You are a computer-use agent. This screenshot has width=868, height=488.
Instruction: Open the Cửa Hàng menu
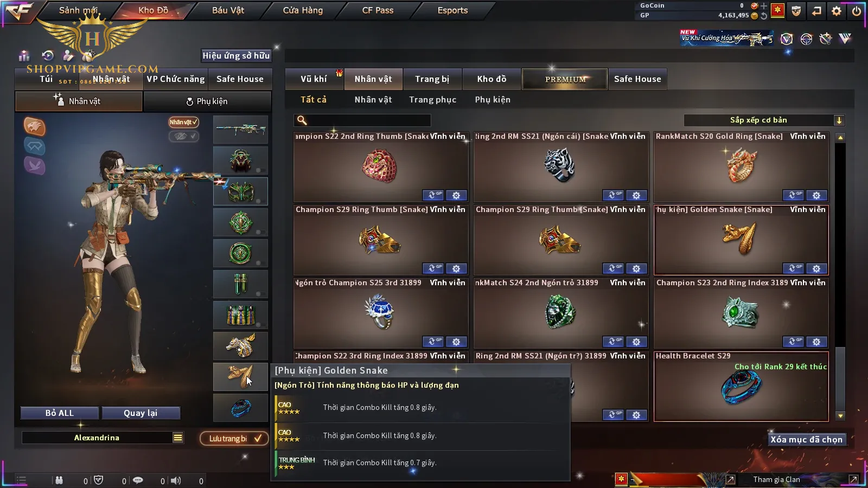pyautogui.click(x=303, y=10)
